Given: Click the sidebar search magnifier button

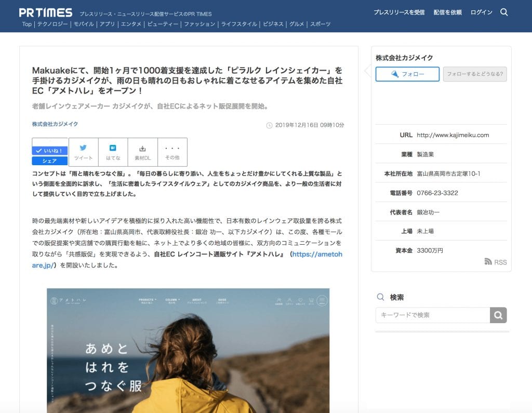Looking at the screenshot, I should (x=498, y=315).
